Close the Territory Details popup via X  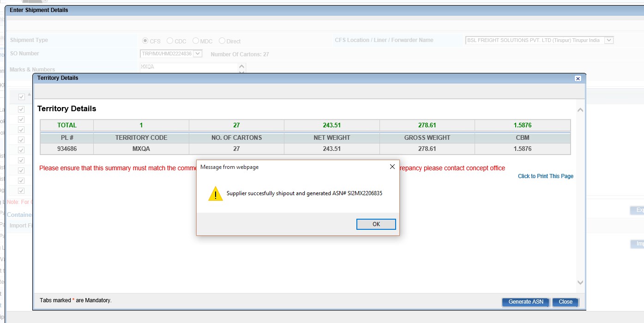click(x=578, y=78)
